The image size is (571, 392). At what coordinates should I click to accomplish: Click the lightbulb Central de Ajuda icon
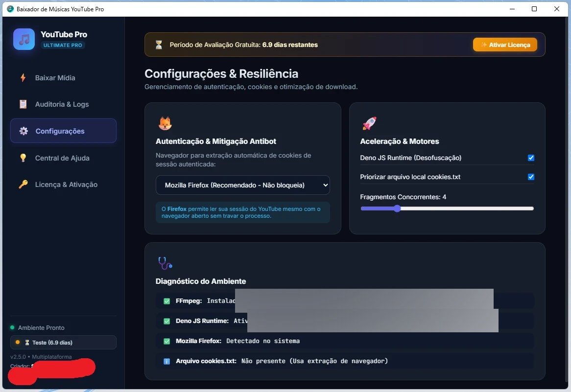pos(23,158)
